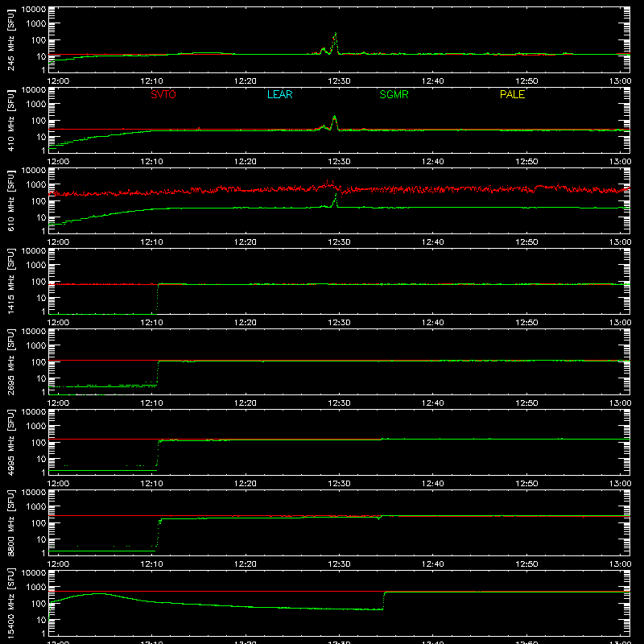The image size is (644, 644).
Task: Click the 12:10 label under 1415 MHz plot
Action: tap(152, 323)
